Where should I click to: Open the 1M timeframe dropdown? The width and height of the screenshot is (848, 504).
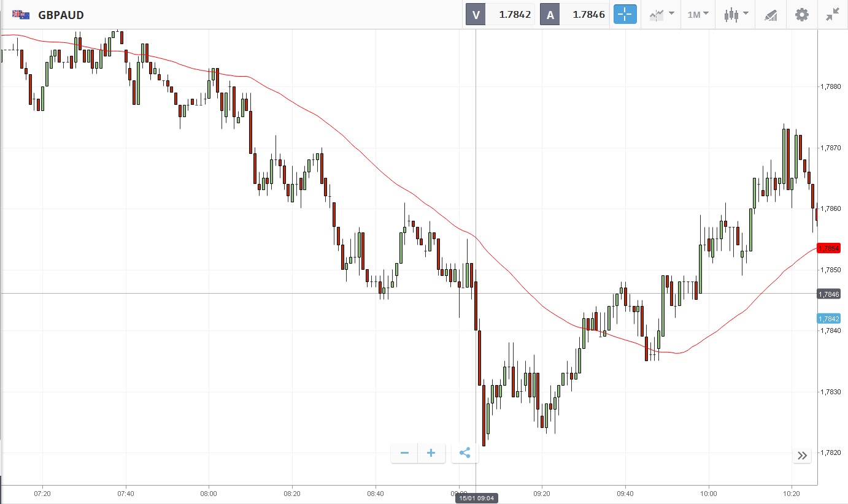pos(698,15)
